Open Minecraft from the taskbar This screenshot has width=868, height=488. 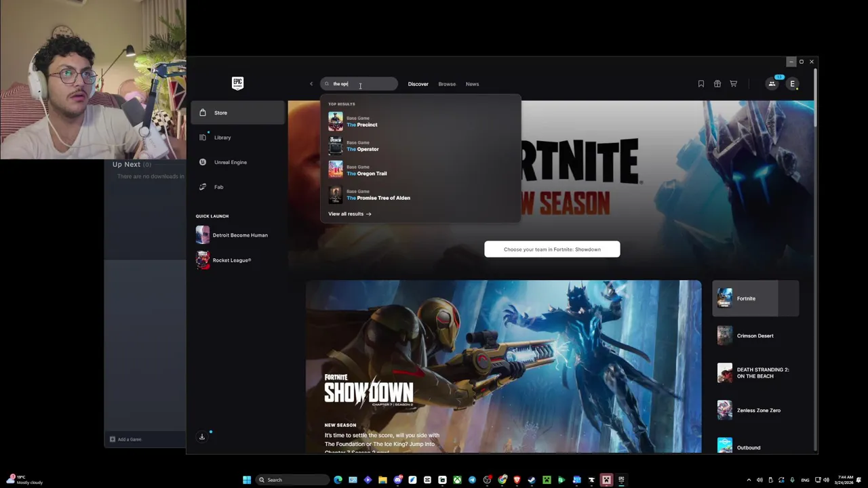tap(547, 480)
